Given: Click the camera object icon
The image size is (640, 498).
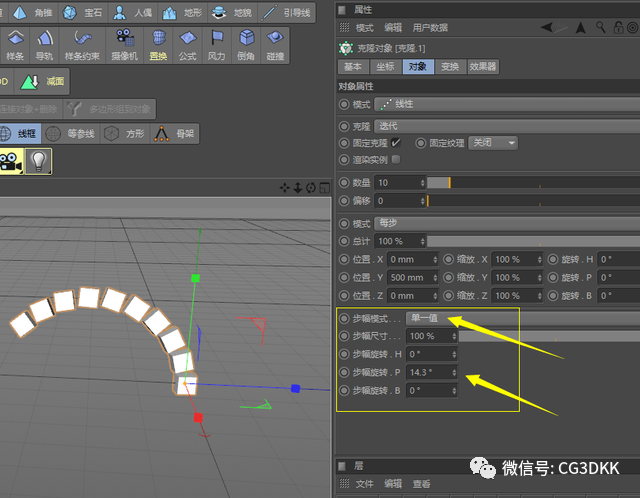Looking at the screenshot, I should (11, 162).
